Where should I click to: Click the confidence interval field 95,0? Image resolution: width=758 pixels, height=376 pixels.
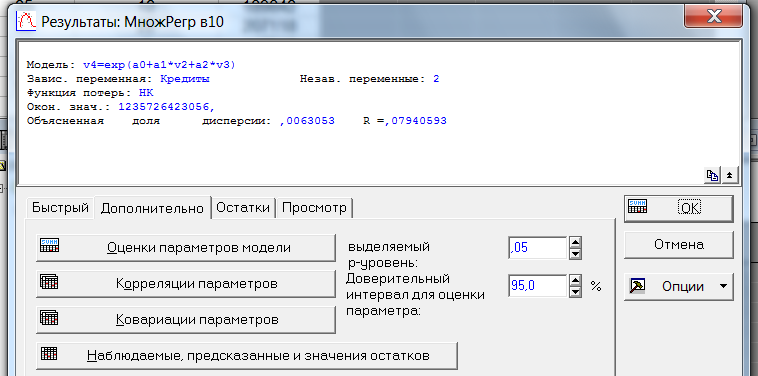[x=537, y=286]
